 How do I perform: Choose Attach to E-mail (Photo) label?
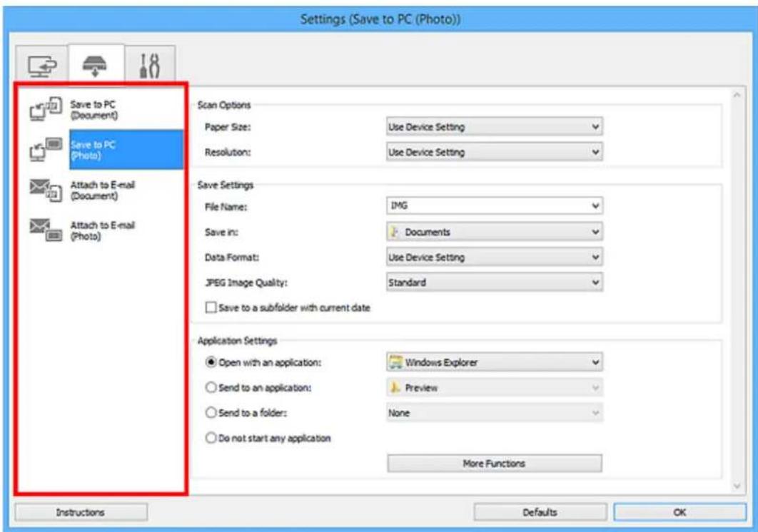[103, 230]
